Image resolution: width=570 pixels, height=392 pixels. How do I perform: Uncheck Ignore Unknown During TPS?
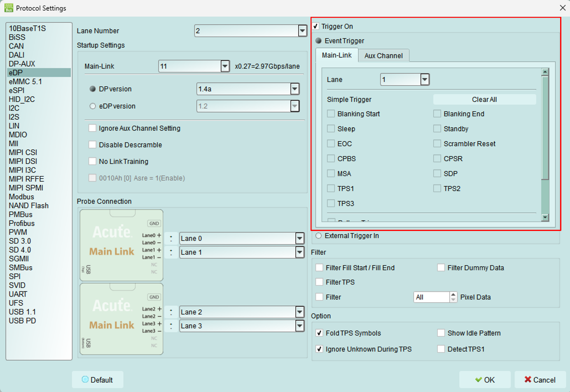(319, 349)
